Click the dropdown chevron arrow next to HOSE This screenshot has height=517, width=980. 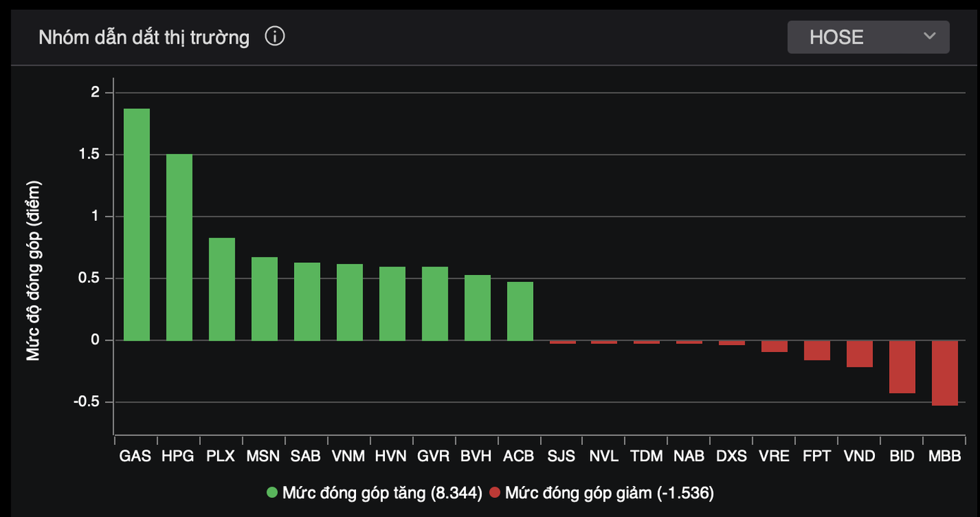(929, 36)
